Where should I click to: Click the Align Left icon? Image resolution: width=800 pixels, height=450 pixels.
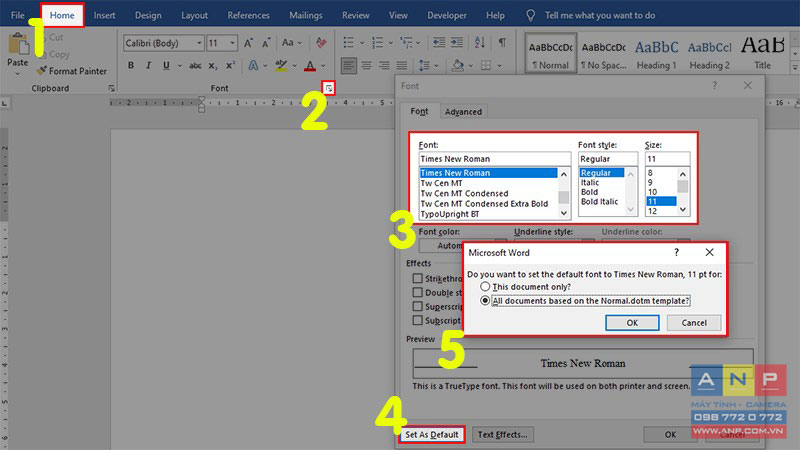coord(348,65)
